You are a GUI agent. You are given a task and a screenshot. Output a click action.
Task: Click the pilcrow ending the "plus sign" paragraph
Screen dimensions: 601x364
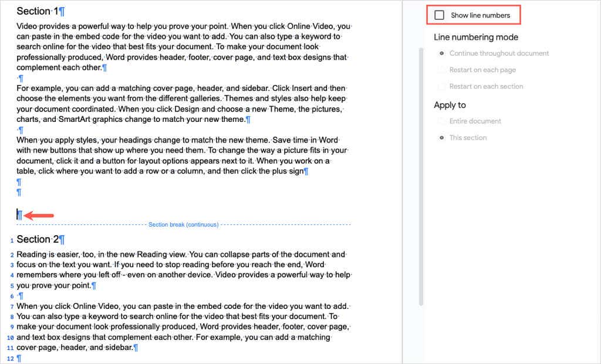click(x=306, y=171)
